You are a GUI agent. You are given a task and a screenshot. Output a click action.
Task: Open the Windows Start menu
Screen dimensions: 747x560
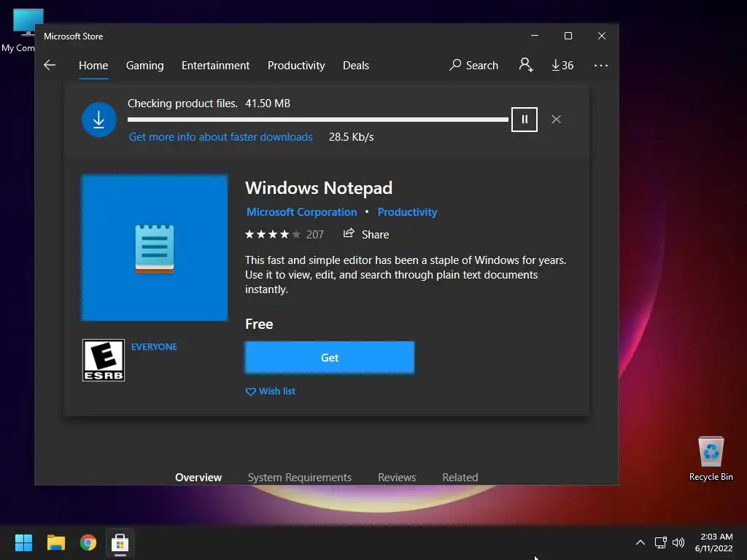point(23,542)
